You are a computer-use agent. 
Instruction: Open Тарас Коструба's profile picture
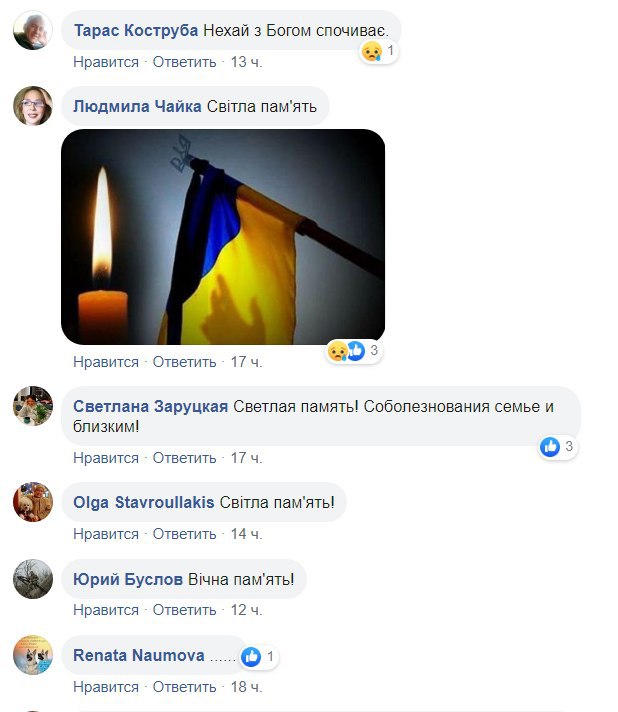pyautogui.click(x=33, y=31)
